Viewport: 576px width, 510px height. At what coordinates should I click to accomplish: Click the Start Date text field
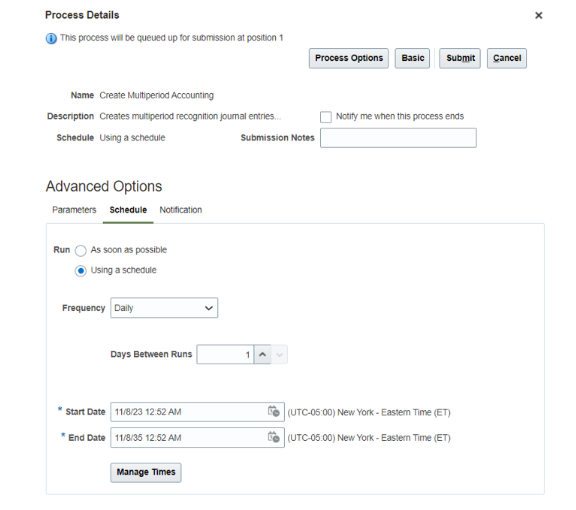coord(189,412)
